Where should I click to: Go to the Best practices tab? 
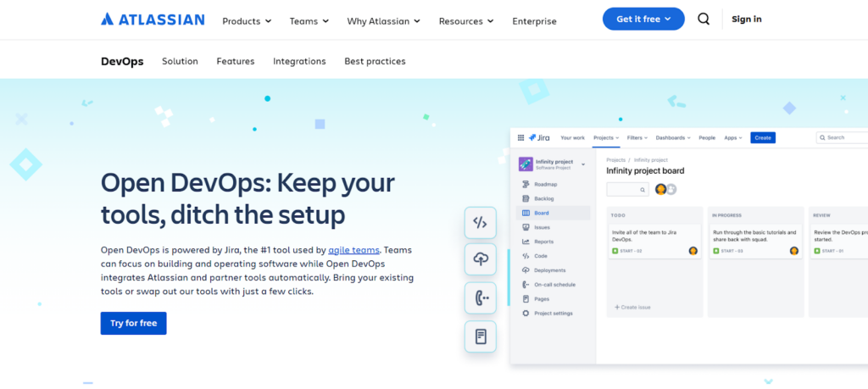pos(375,61)
